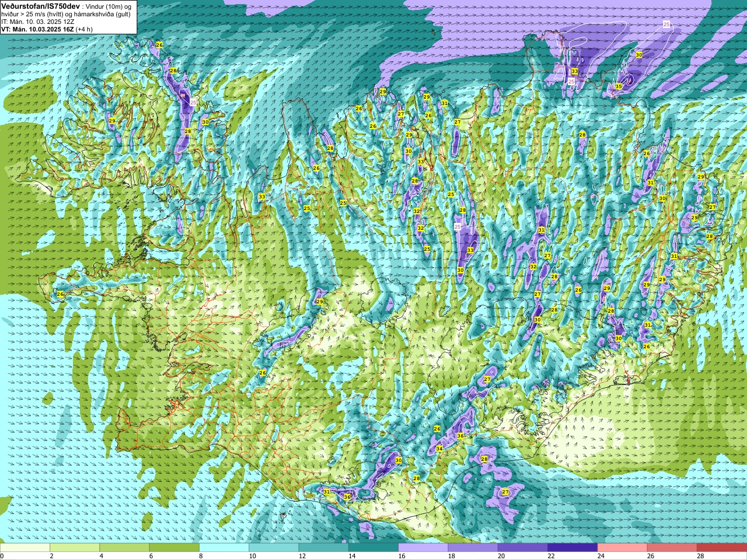
Task: Click the 4–6 m/s green legend swatch
Action: click(124, 547)
